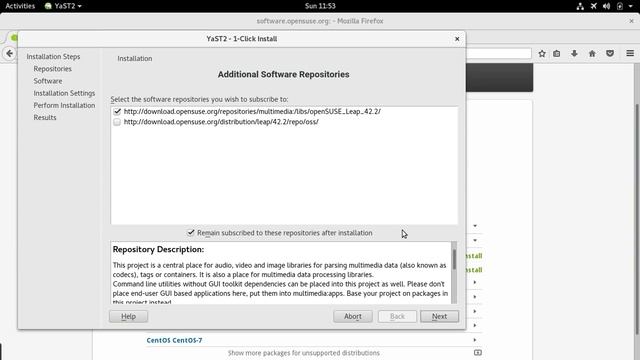Bookmark this page with the star icon

542,53
